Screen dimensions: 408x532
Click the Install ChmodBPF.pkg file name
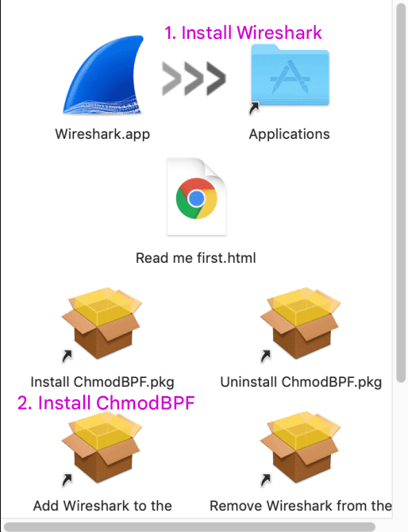coord(102,382)
